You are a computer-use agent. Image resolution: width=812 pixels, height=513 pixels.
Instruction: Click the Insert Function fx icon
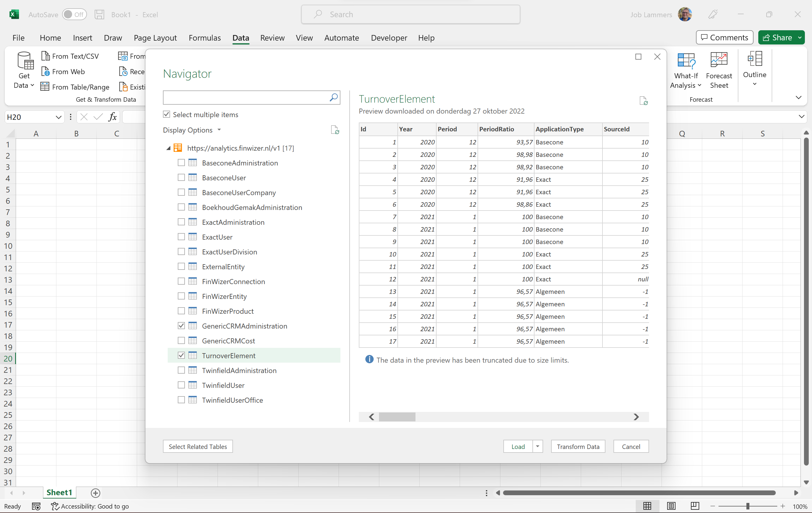[112, 117]
